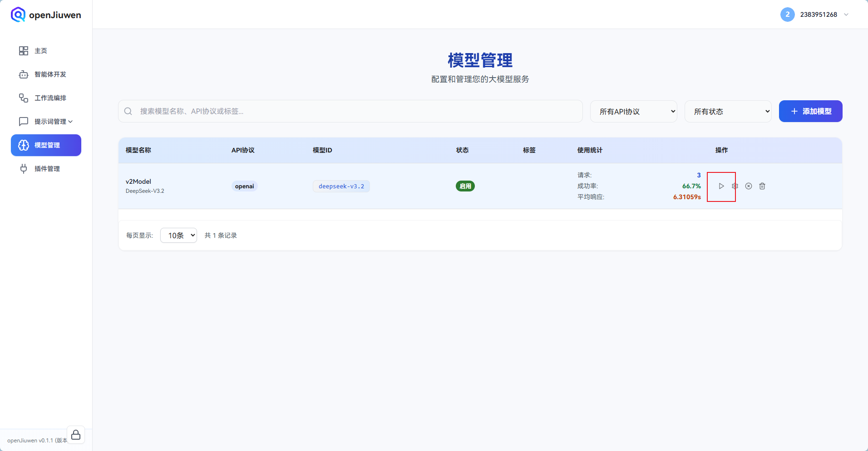Select the 插件管理 plug icon
868x451 pixels.
tap(23, 168)
